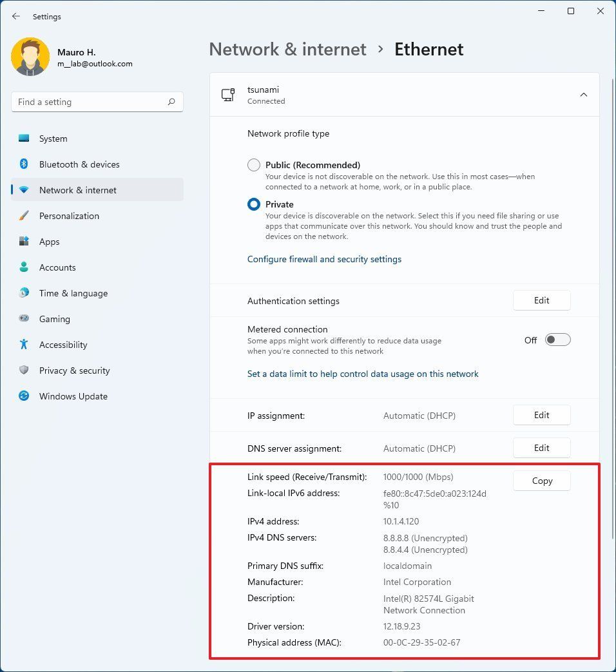This screenshot has width=616, height=672.
Task: Switch to the Network & internet section
Action: coord(24,190)
